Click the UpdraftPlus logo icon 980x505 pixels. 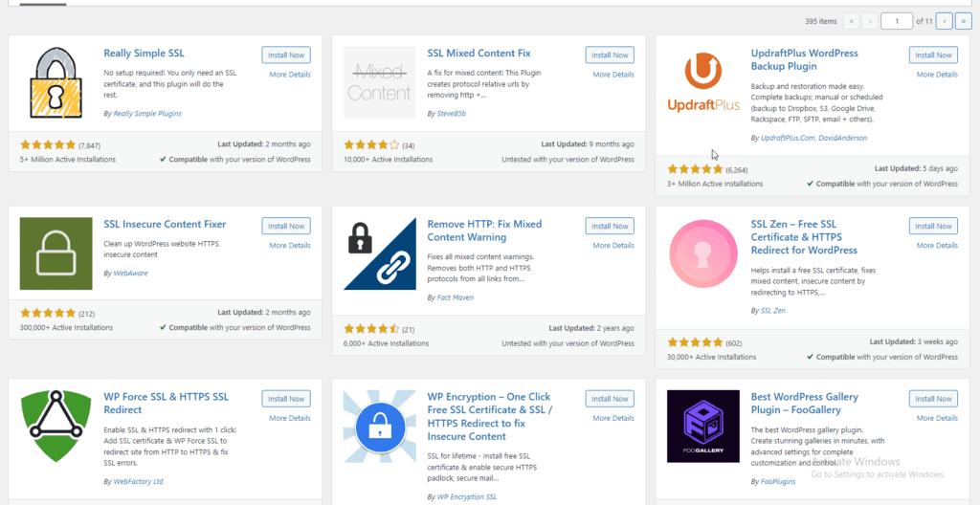(703, 83)
